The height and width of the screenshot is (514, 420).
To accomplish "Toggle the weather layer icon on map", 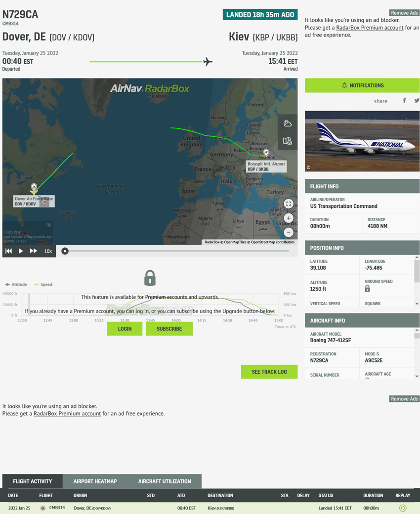I will 288,123.
